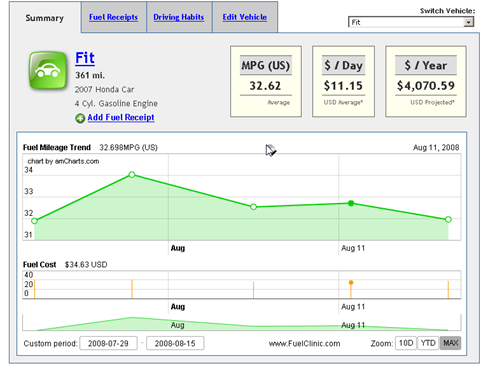The width and height of the screenshot is (488, 366).
Task: Click the 'Fuel Mileage Trend' heading
Action: 57,147
